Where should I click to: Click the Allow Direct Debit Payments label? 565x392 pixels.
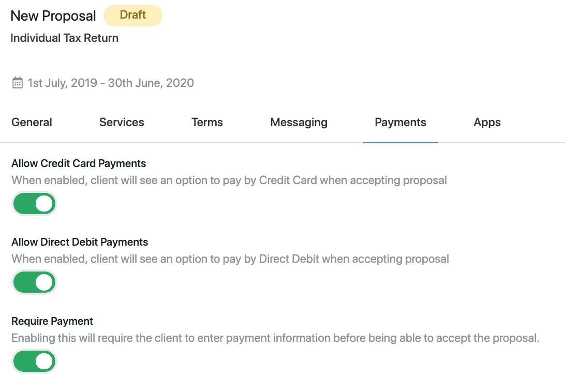click(x=80, y=242)
